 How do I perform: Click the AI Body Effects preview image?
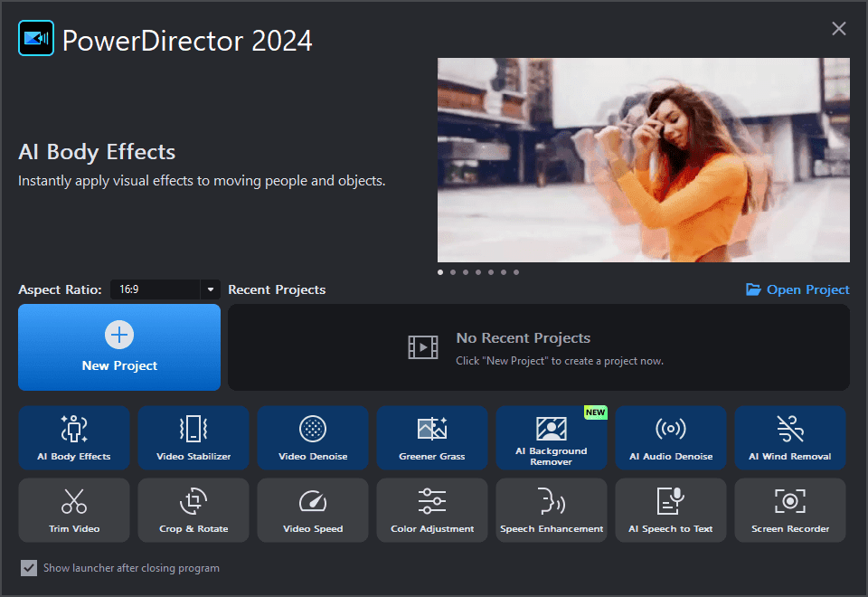(x=643, y=160)
